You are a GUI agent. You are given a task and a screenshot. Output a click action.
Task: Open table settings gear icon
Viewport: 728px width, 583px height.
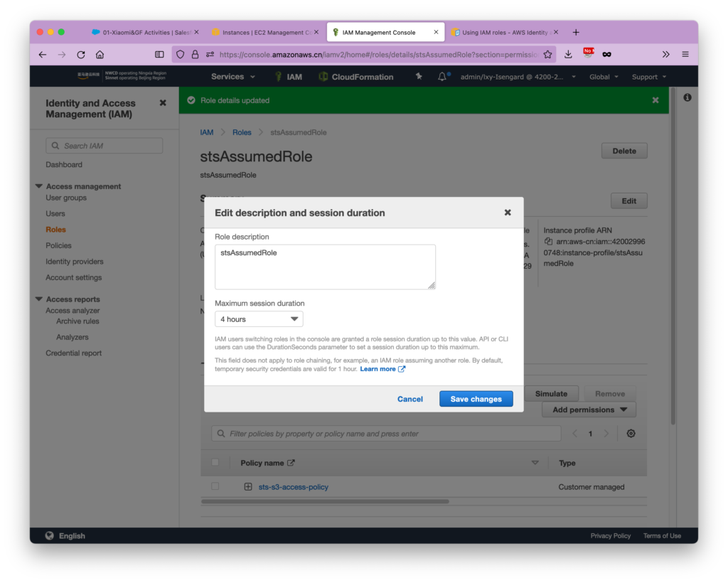(631, 434)
